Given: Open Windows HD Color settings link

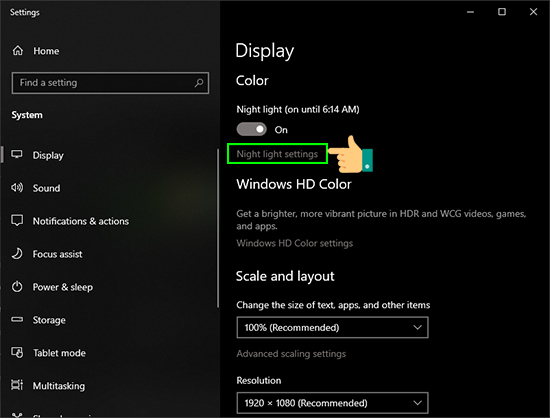Looking at the screenshot, I should click(295, 243).
